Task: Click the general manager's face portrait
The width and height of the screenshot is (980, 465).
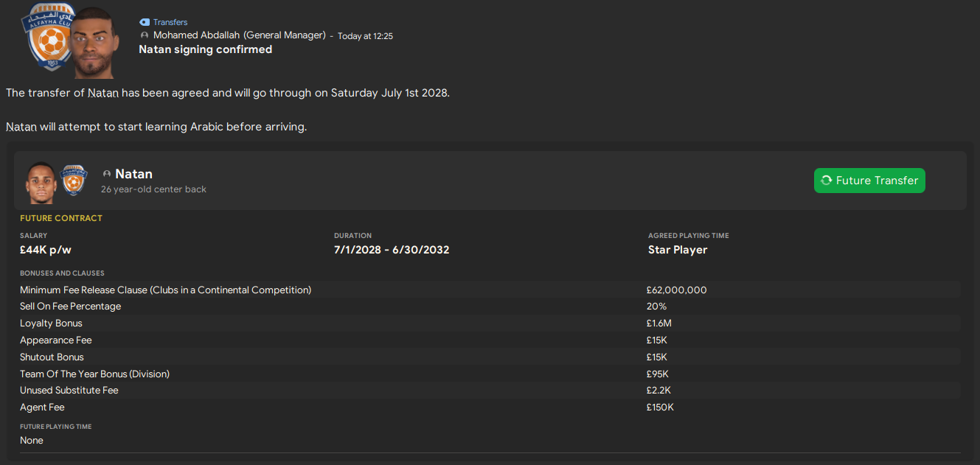Action: tap(95, 43)
